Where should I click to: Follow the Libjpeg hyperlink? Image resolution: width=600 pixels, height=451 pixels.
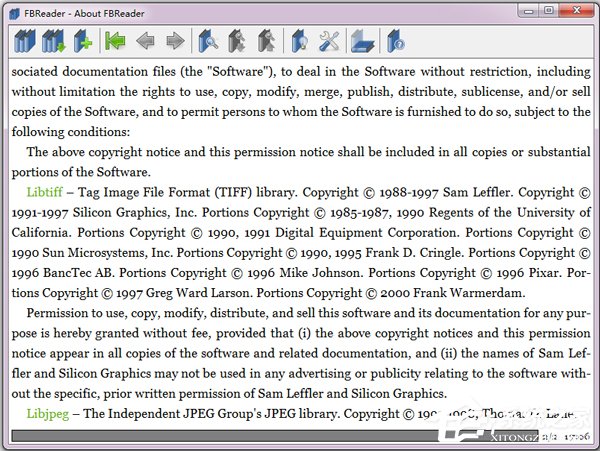click(x=48, y=414)
